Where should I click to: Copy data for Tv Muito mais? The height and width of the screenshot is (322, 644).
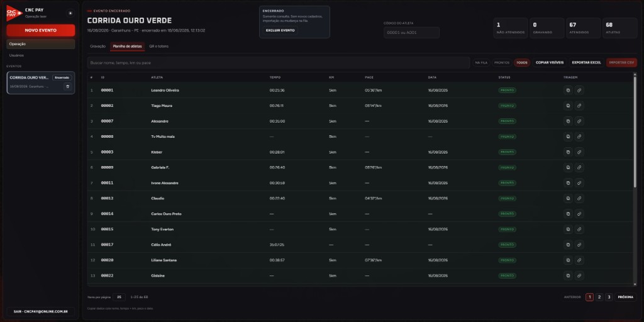point(568,136)
